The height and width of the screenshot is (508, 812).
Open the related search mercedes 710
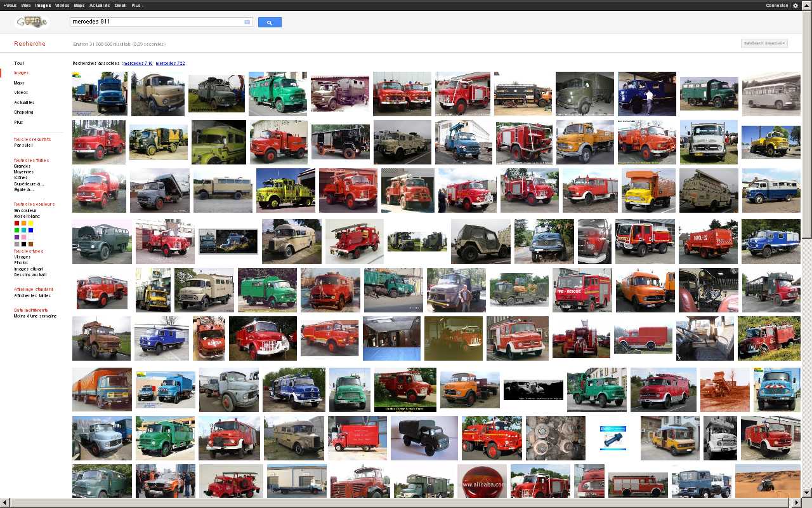(x=138, y=63)
